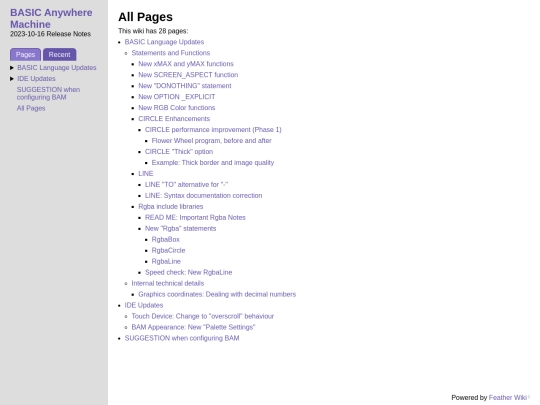This screenshot has height=405, width=540.
Task: Open Touch Device: Change to "overscroll" behaviour
Action: coord(202,316)
